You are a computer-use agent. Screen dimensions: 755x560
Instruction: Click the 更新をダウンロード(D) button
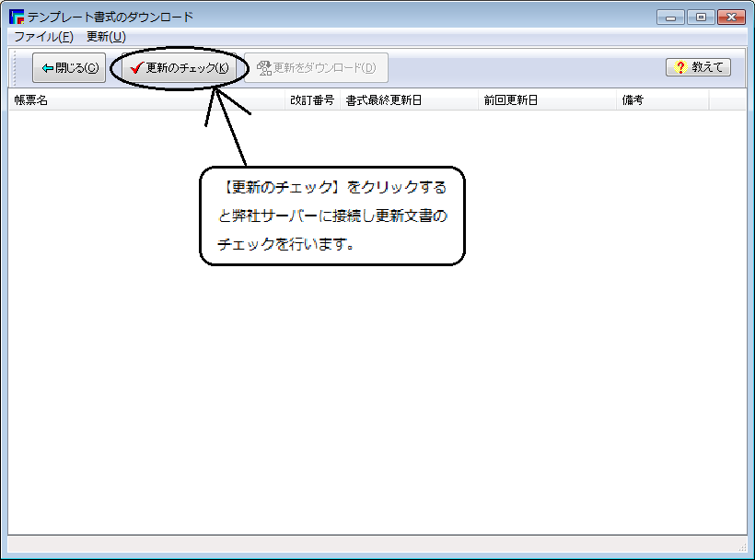click(x=316, y=68)
